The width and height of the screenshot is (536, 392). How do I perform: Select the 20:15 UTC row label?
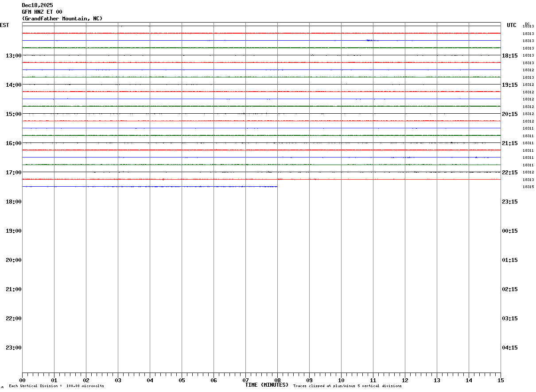[x=510, y=114]
